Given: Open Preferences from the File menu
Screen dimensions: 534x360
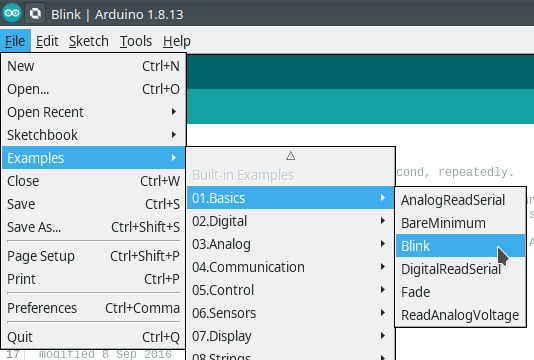Looking at the screenshot, I should point(93,308).
